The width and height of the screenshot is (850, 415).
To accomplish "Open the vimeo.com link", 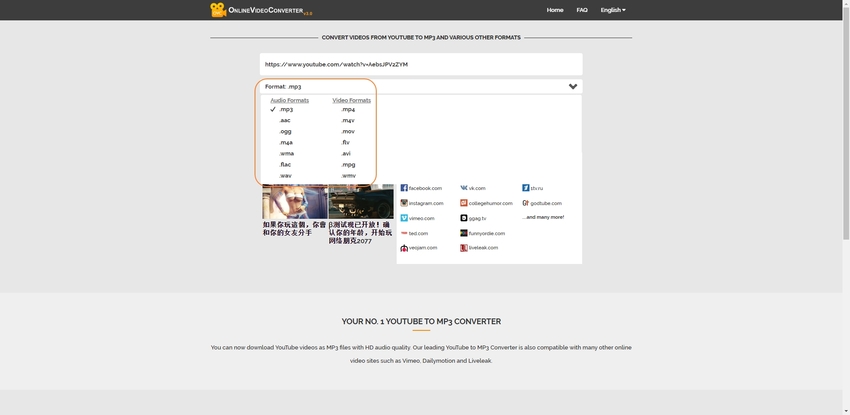I will point(422,218).
